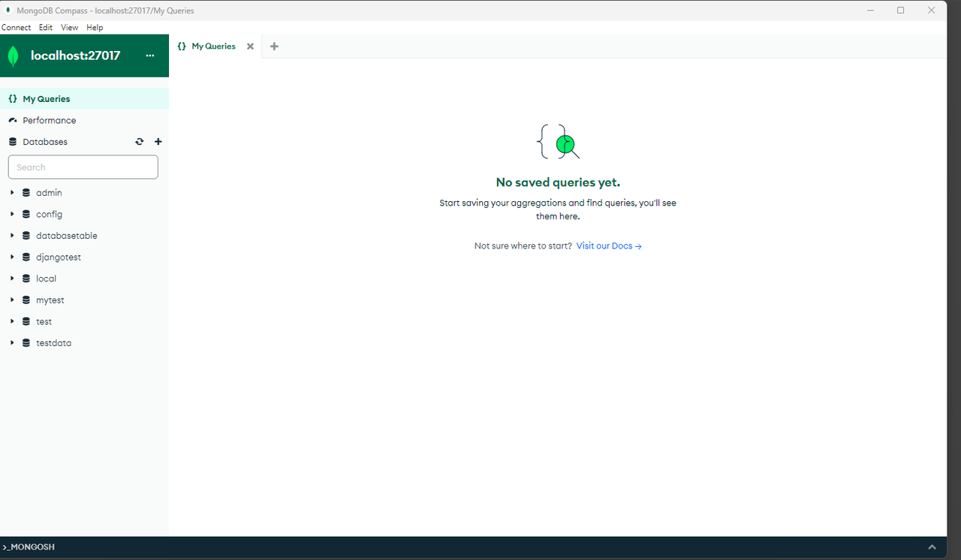Select the config database name
Screen dimensions: 961x560
(x=49, y=214)
